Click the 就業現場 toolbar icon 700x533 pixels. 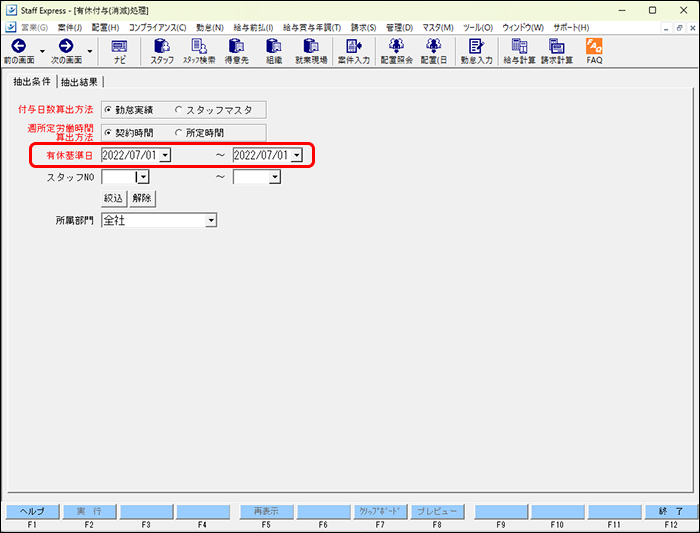pos(311,50)
